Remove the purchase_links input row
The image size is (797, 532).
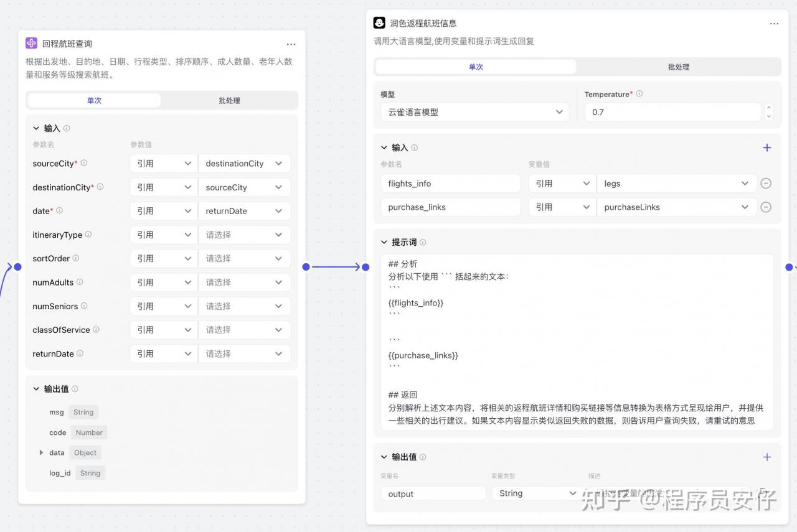pos(766,207)
